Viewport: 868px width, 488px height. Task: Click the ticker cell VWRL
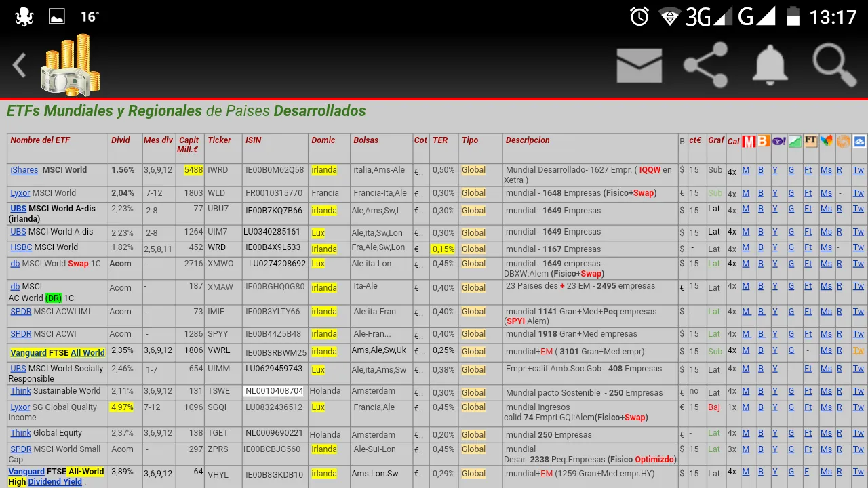pyautogui.click(x=218, y=350)
